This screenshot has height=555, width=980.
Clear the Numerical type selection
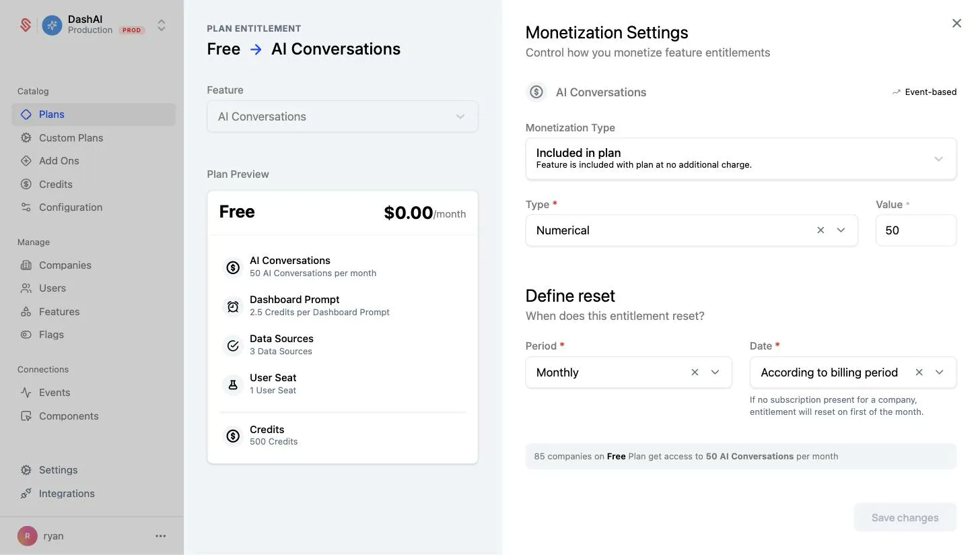(820, 230)
